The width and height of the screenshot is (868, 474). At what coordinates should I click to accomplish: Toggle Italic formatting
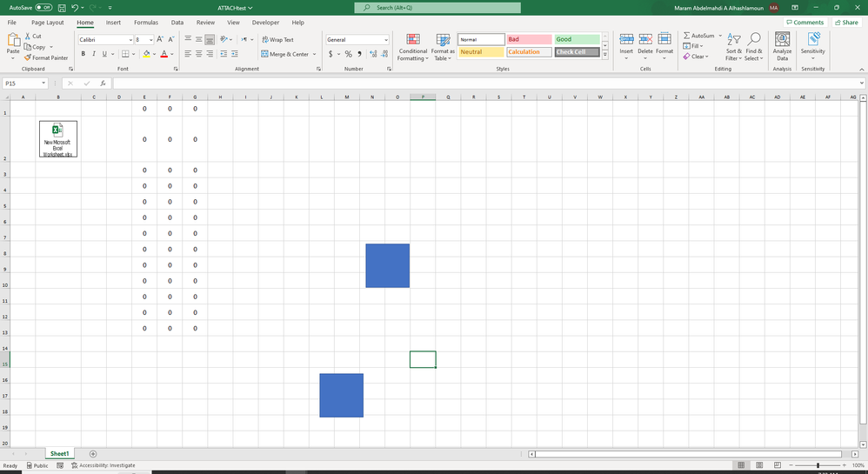(x=94, y=54)
